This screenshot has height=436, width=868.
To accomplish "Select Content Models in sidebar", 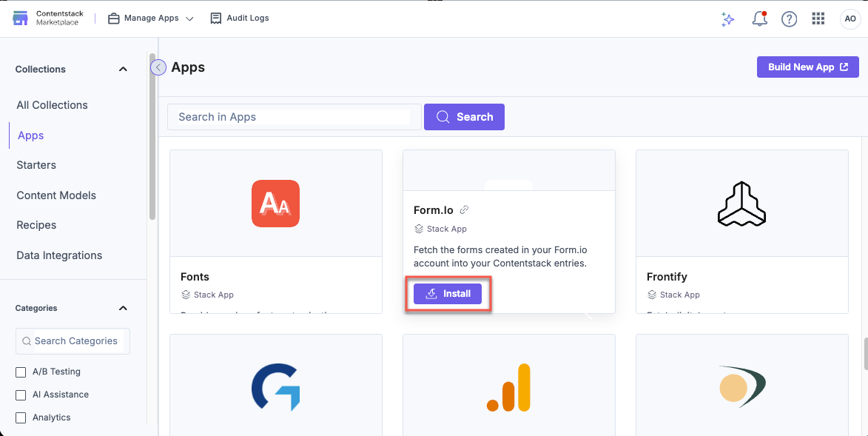I will coord(56,195).
